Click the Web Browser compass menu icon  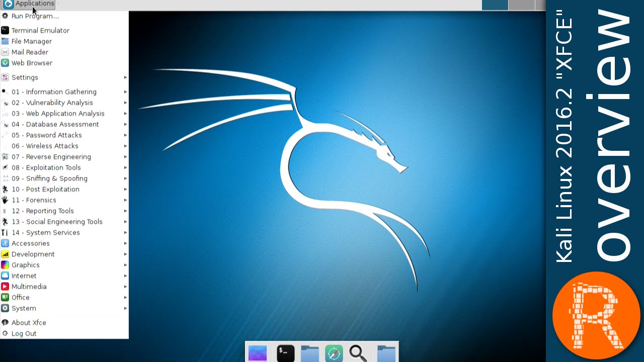pyautogui.click(x=5, y=63)
